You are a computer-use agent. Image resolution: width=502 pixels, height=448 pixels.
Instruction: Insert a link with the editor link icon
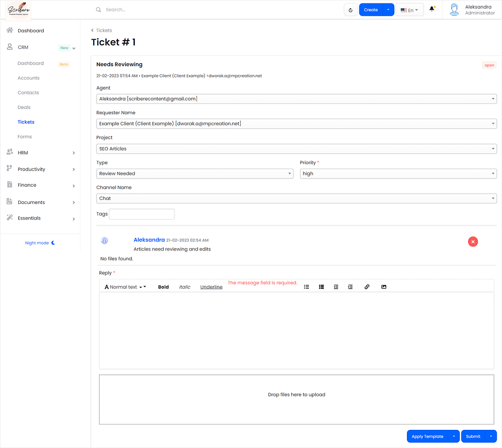(367, 287)
